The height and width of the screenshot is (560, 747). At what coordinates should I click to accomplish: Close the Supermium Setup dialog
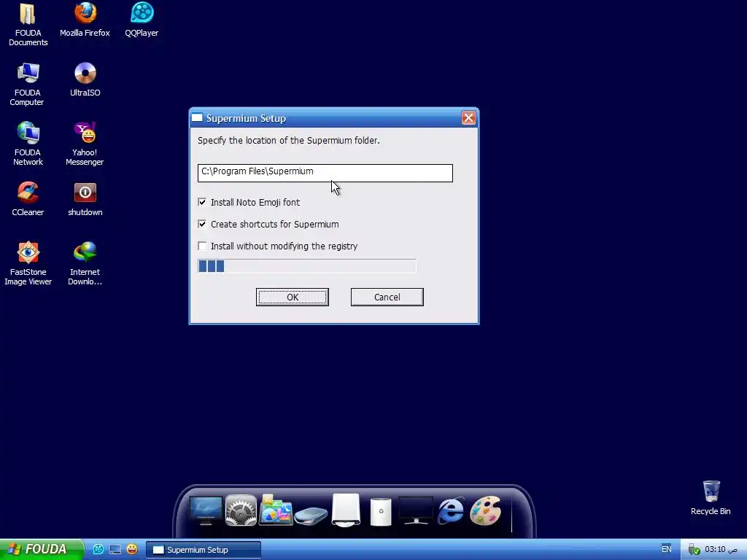click(468, 117)
